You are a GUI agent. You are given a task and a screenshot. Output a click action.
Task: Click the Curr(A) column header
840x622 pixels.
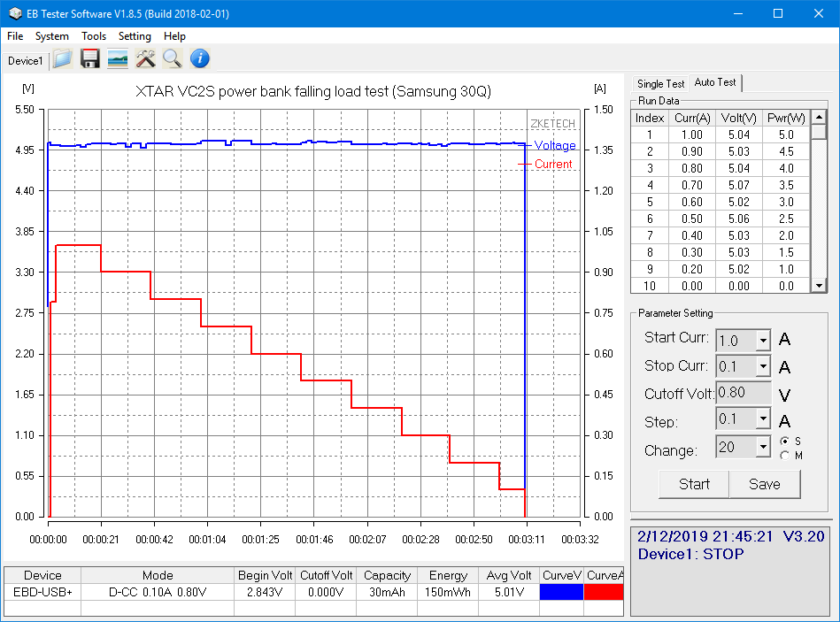pos(692,118)
